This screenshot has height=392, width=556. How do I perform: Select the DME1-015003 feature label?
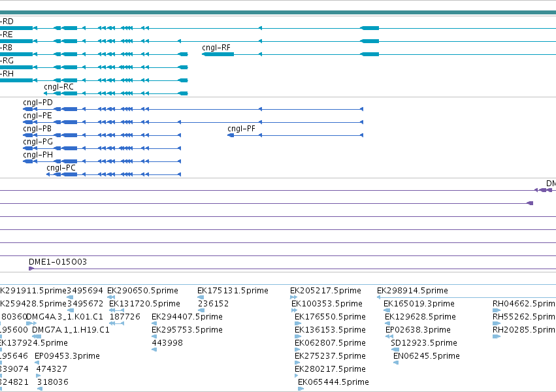coord(57,262)
